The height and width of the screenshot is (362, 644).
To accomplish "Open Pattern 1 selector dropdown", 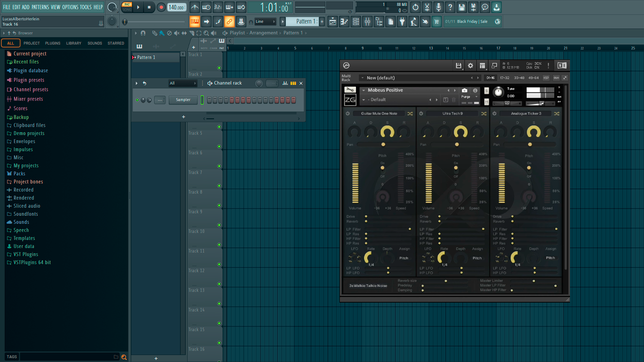I will pyautogui.click(x=302, y=21).
